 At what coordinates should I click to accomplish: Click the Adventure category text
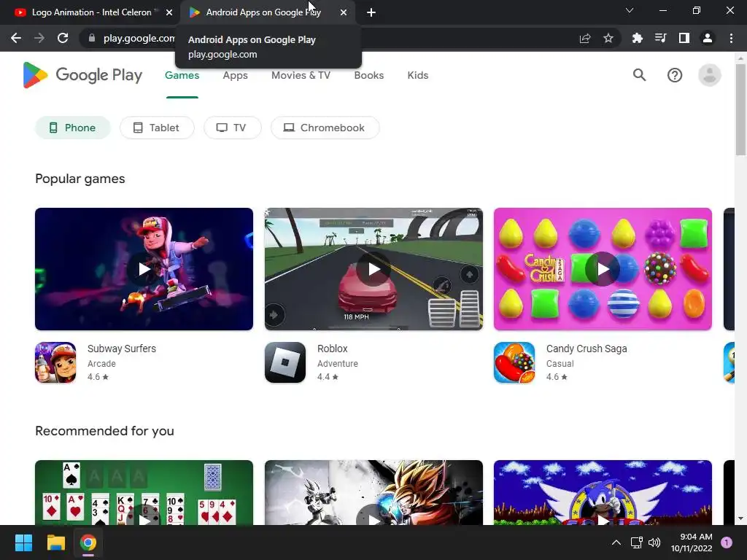tap(338, 363)
